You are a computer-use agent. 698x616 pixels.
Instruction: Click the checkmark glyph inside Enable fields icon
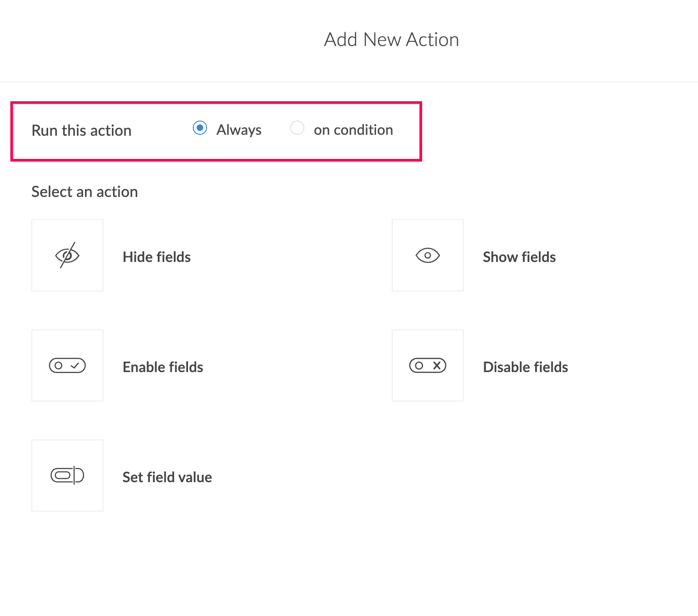[x=75, y=365]
